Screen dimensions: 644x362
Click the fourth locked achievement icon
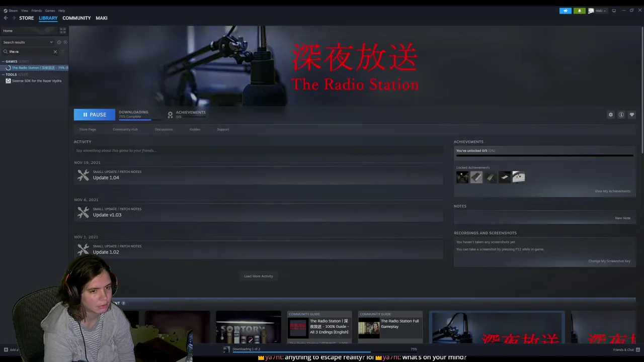pyautogui.click(x=505, y=177)
